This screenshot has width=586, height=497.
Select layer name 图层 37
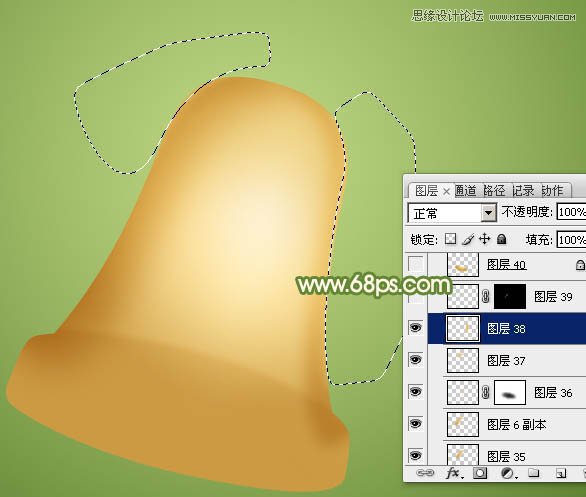point(506,361)
